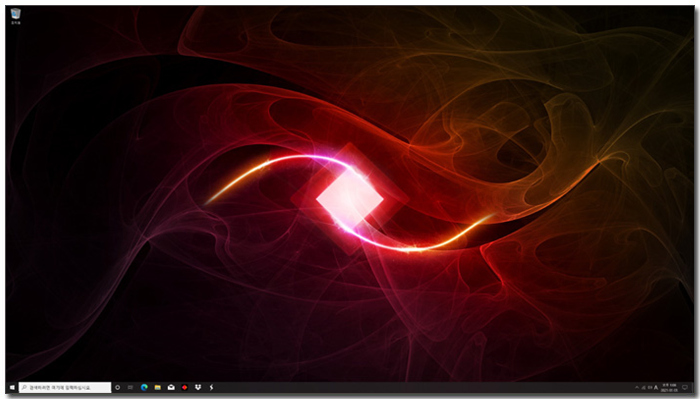Image resolution: width=700 pixels, height=399 pixels.
Task: Open Task View on the taskbar
Action: tap(130, 387)
